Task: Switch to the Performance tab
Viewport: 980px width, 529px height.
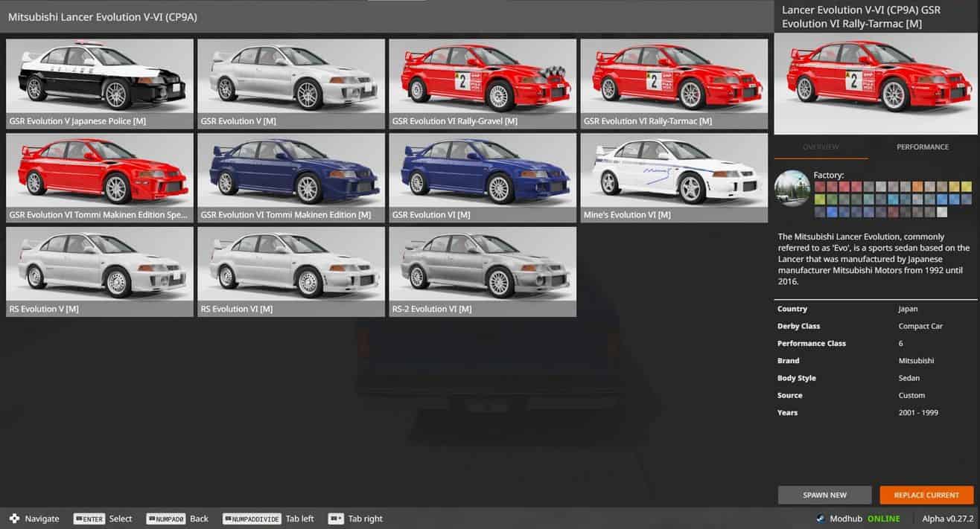Action: coord(922,147)
